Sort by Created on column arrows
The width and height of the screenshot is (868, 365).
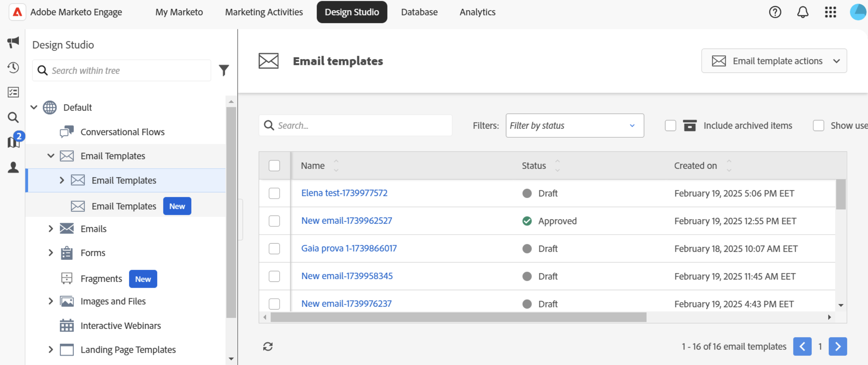click(x=729, y=166)
